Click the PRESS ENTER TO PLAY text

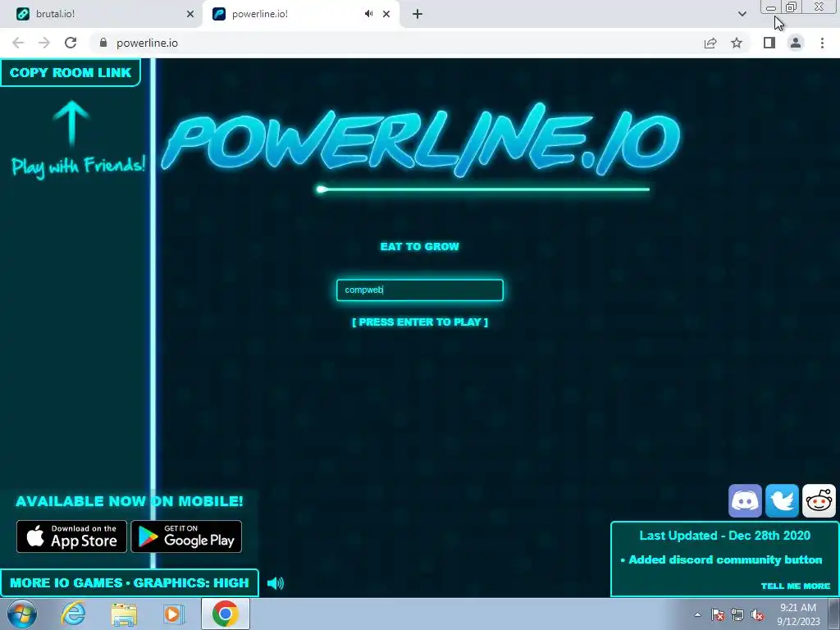420,322
